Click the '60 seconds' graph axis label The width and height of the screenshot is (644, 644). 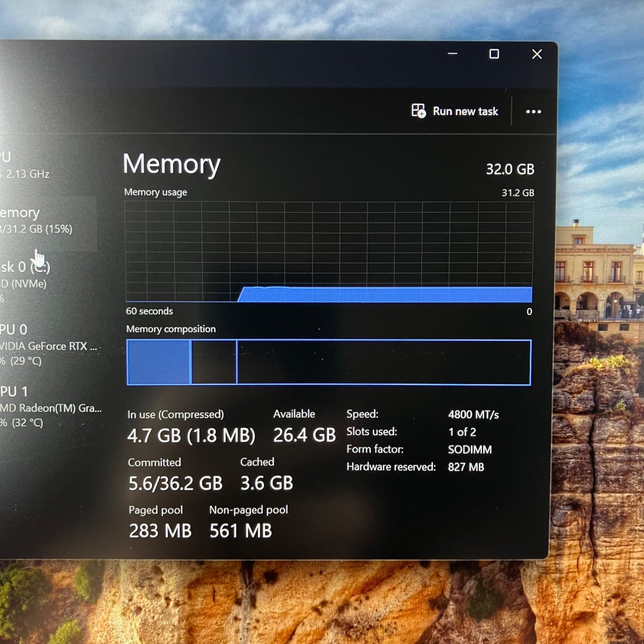point(149,311)
